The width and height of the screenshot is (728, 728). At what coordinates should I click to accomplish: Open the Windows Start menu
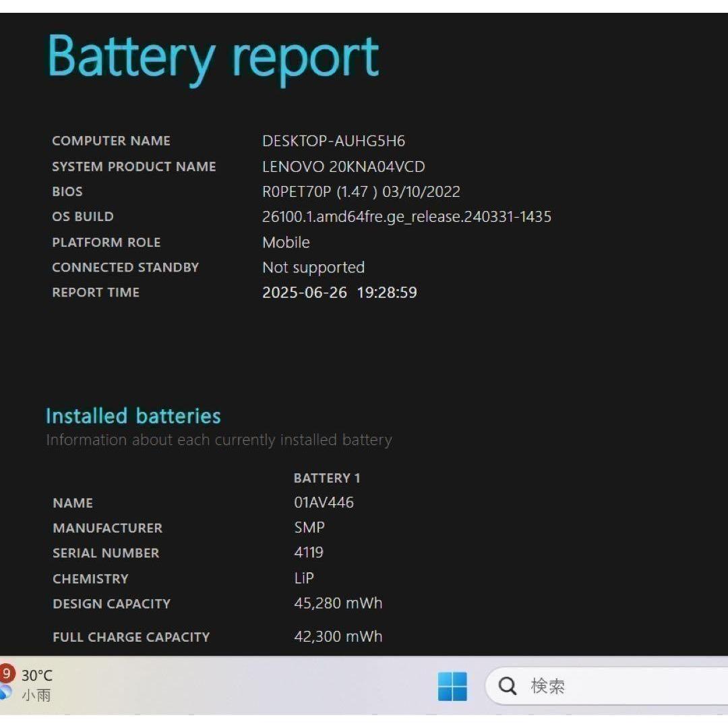click(x=452, y=686)
